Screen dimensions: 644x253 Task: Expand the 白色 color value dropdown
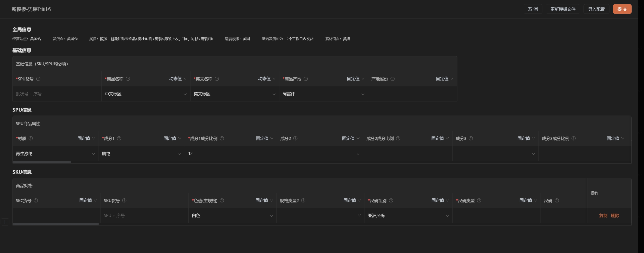tap(232, 216)
